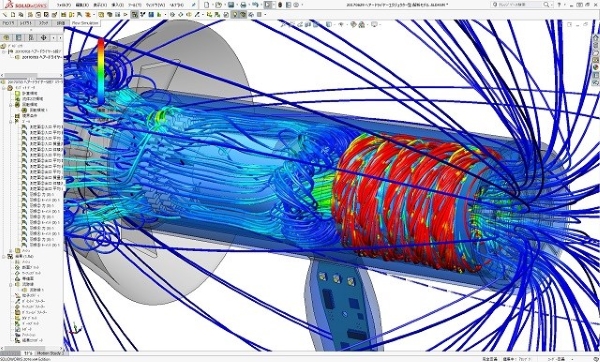
Task: Collapse the ゴール goals tree node
Action: click(x=11, y=121)
